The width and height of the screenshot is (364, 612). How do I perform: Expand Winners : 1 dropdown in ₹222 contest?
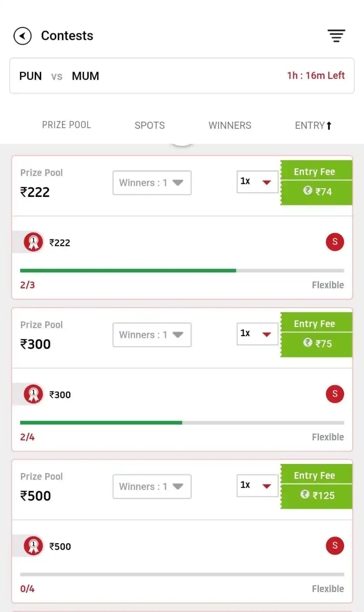[152, 183]
